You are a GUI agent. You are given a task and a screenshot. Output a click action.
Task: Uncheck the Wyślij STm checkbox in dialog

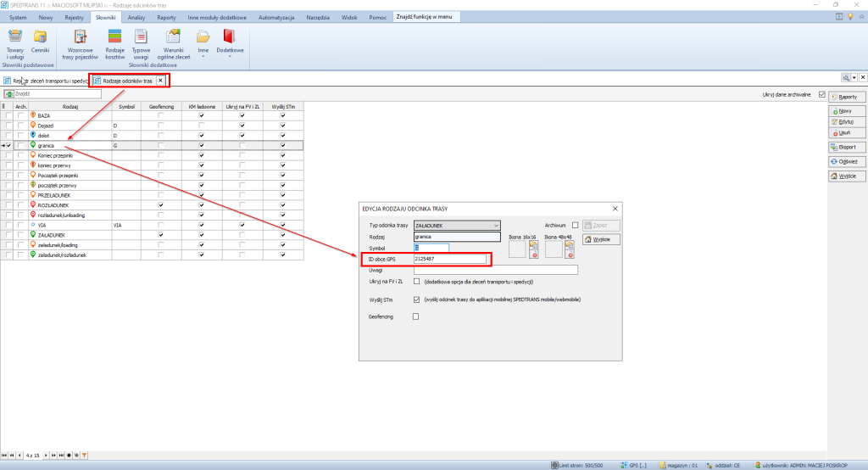(x=415, y=299)
